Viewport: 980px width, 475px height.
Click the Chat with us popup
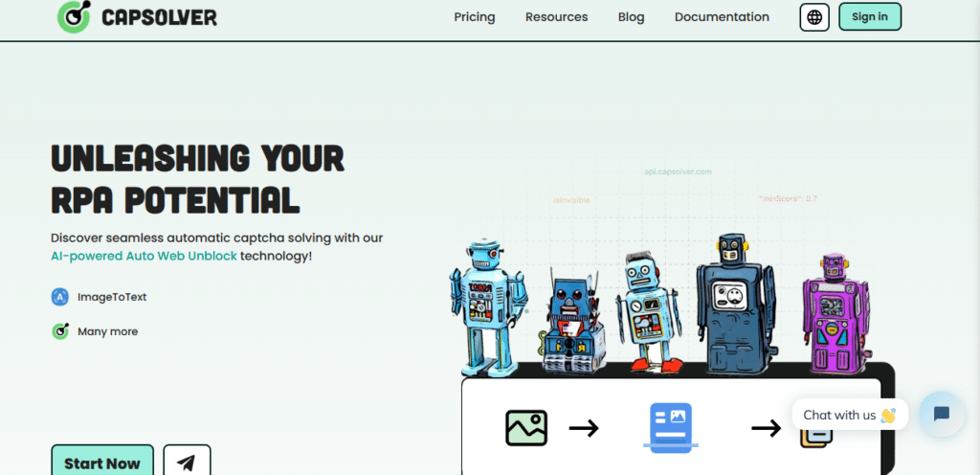pos(850,415)
